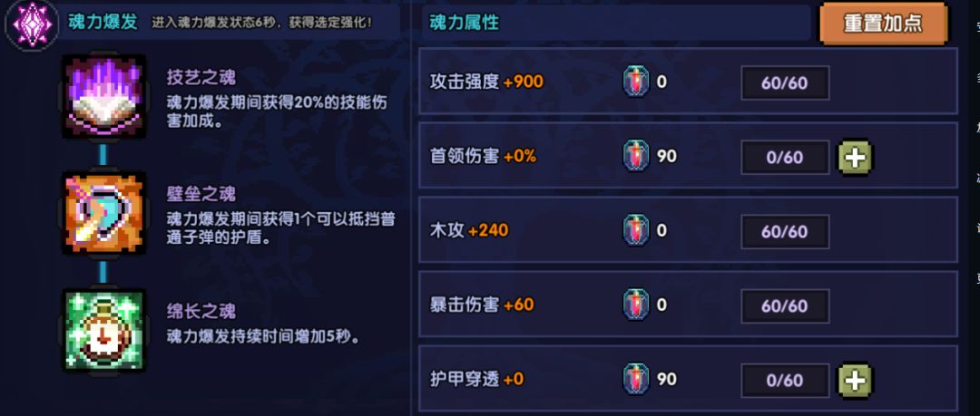The height and width of the screenshot is (416, 980).
Task: Tap the gem icon in 护甲穿透 row
Action: pos(636,380)
